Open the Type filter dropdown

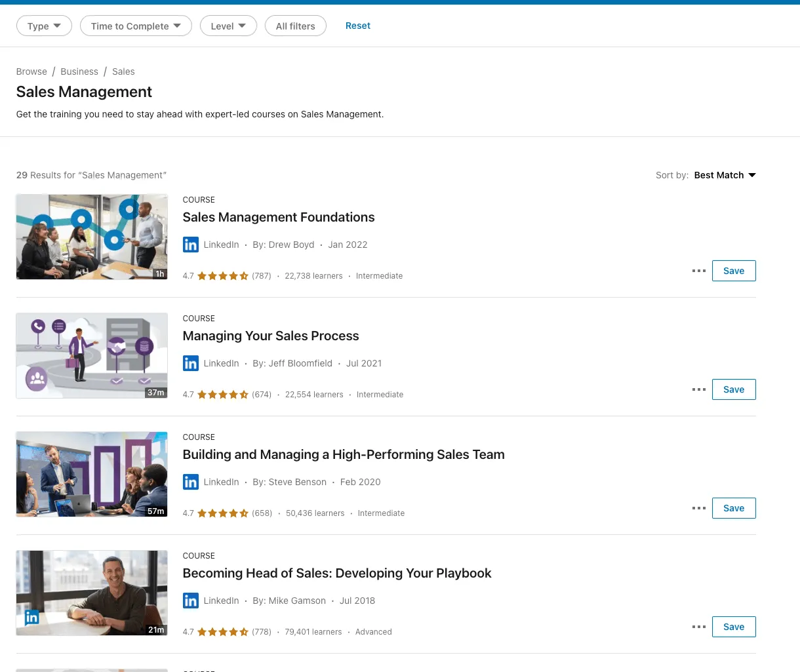coord(43,26)
